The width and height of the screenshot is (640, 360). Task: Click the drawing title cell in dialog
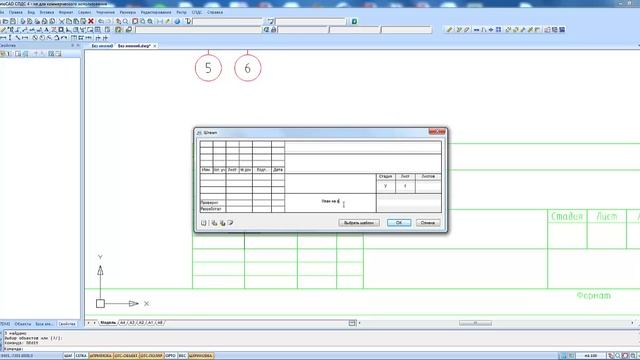point(331,202)
